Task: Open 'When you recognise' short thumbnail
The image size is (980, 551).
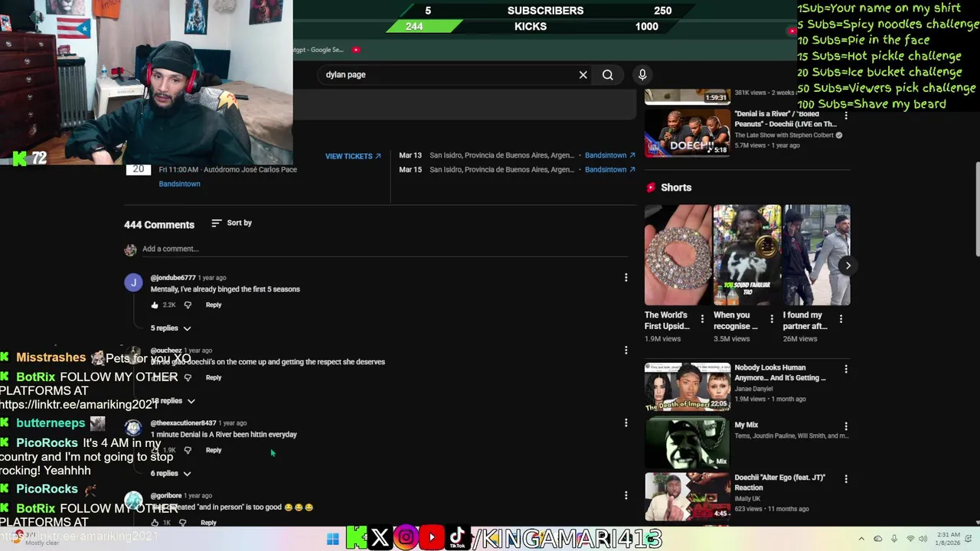Action: (746, 255)
